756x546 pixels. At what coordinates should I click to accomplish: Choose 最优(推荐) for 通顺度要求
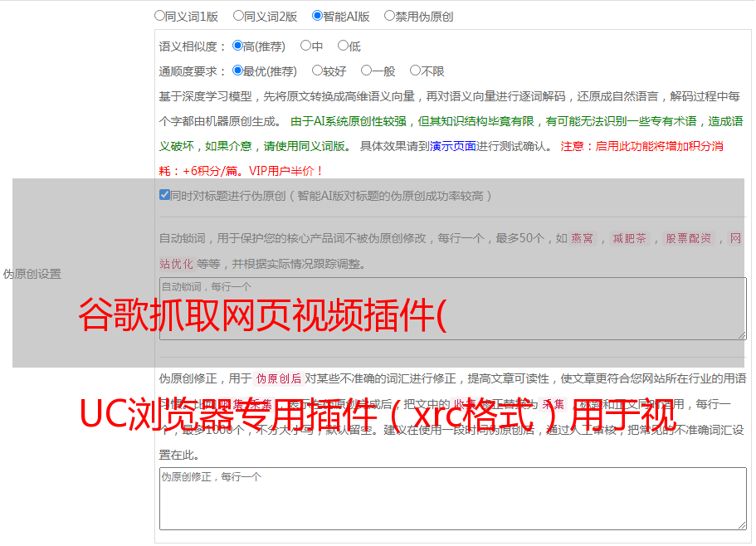pos(237,71)
